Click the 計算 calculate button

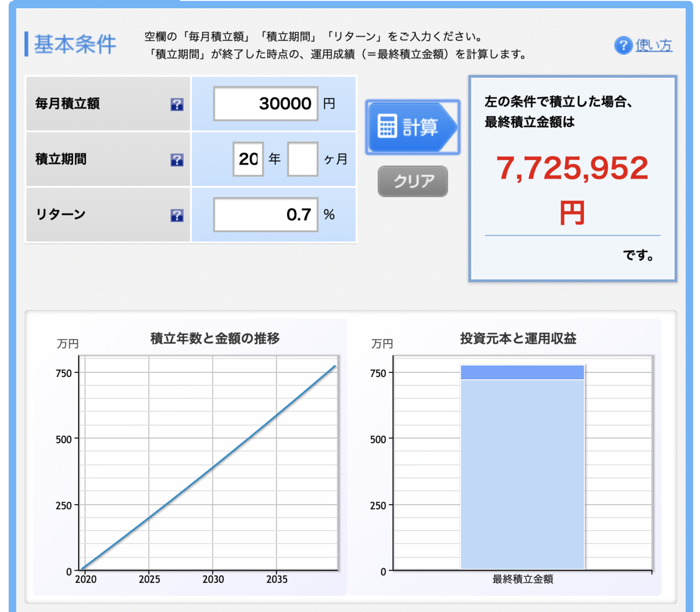tap(412, 127)
